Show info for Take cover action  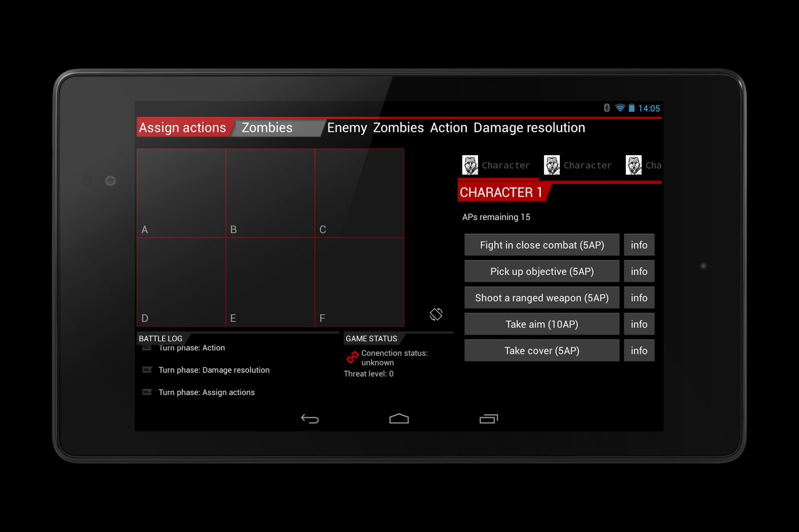639,351
